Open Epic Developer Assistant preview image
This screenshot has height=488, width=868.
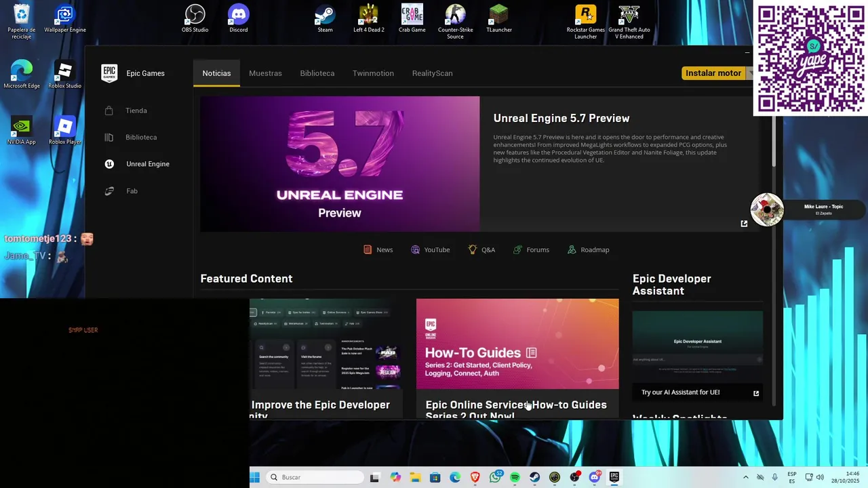[698, 347]
